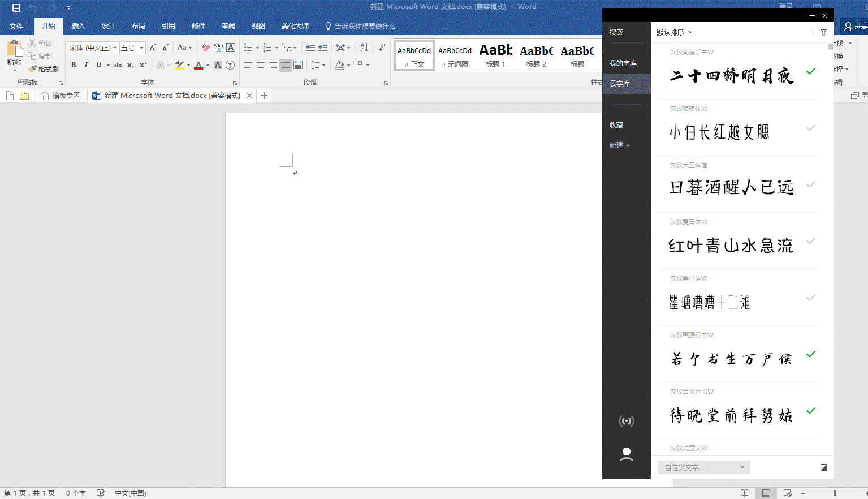The image size is (868, 499).
Task: Click the contrast square icon in font panel
Action: point(823,467)
